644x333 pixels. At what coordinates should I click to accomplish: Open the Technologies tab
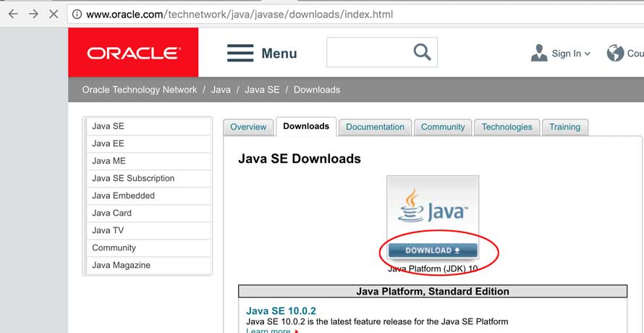coord(507,127)
